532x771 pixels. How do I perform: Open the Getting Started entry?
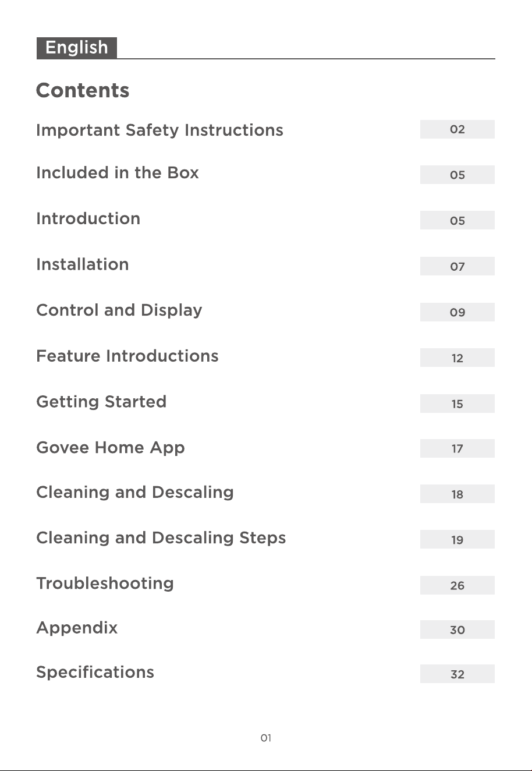click(101, 402)
